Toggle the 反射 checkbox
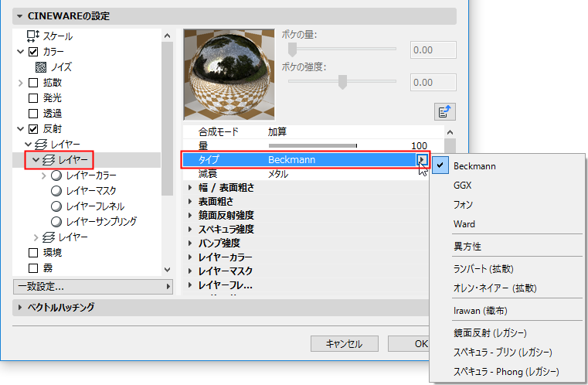 [33, 129]
